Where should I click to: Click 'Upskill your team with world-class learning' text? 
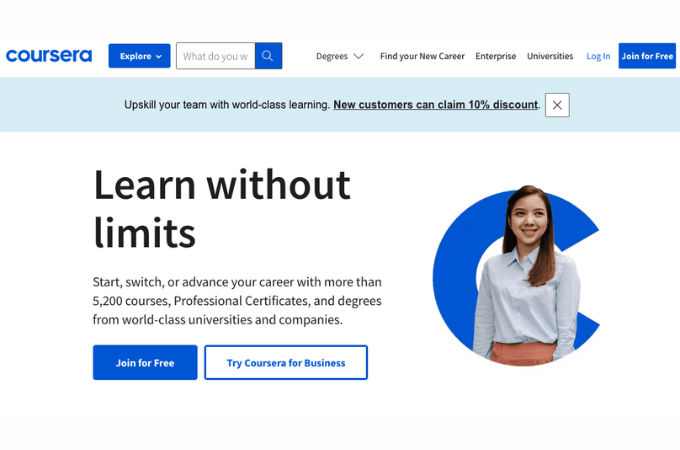click(x=227, y=105)
